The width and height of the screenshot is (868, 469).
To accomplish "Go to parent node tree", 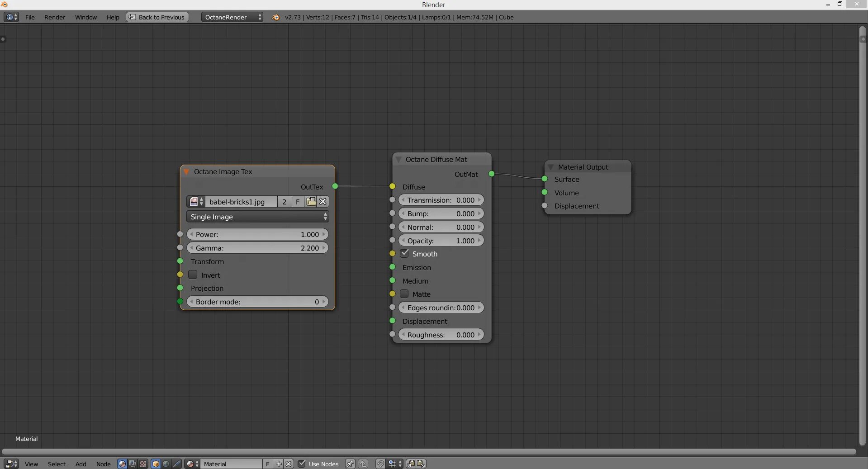I will coord(363,464).
